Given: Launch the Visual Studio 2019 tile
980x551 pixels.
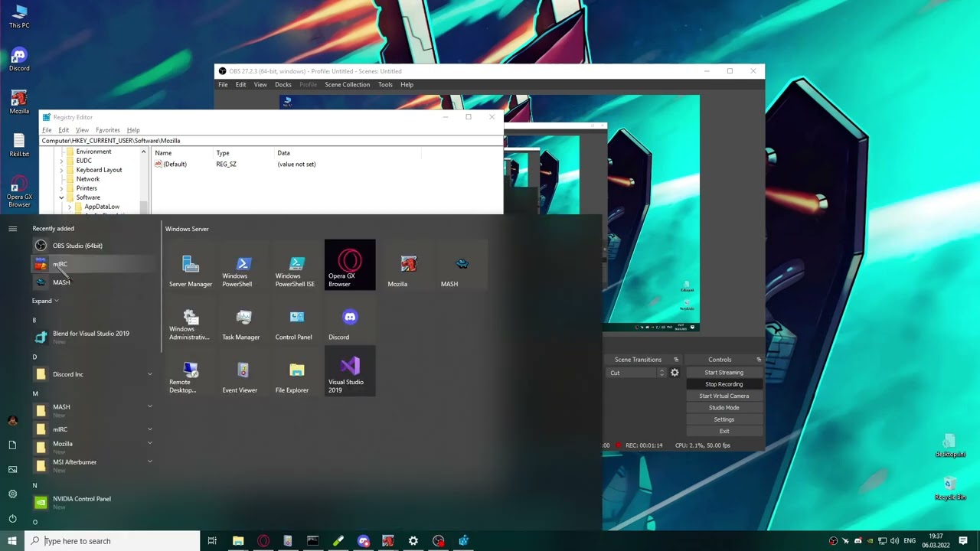Looking at the screenshot, I should (x=350, y=371).
